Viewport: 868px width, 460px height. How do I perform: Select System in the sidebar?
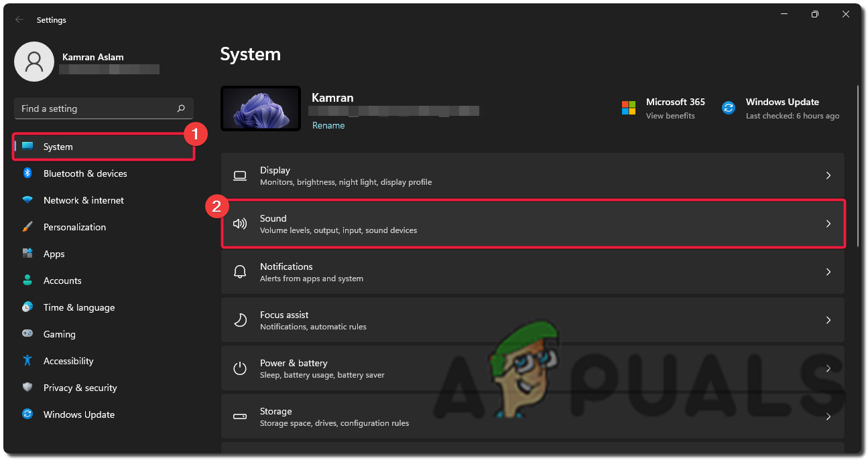[x=58, y=147]
